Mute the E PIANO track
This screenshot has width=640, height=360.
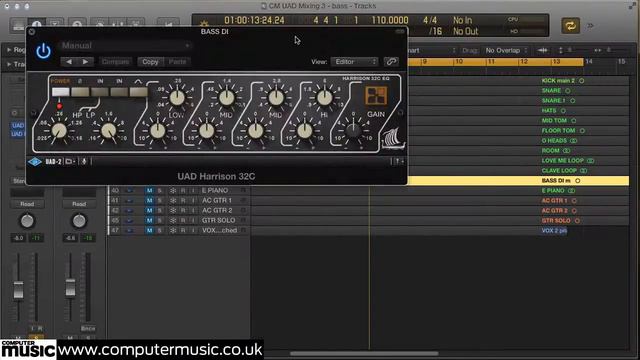(149, 191)
